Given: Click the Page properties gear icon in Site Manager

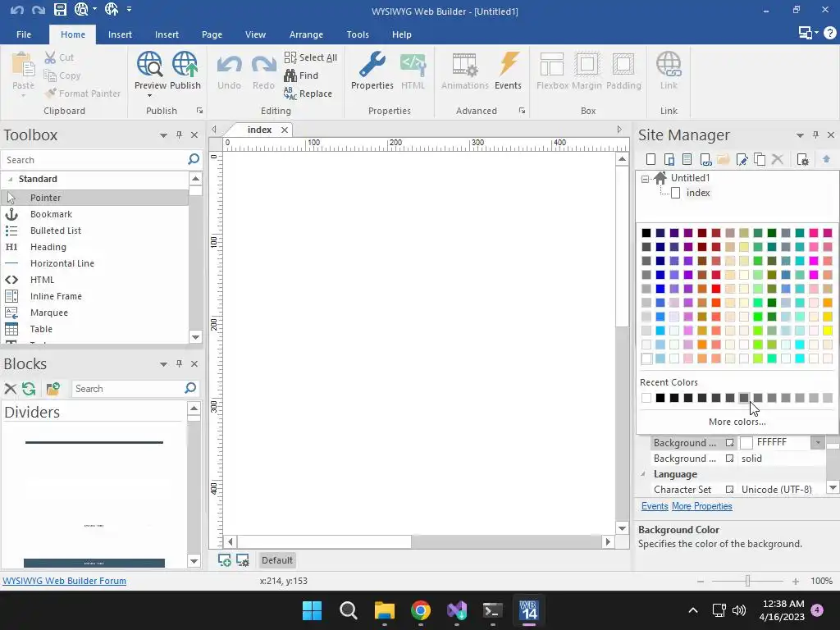Looking at the screenshot, I should [x=802, y=159].
